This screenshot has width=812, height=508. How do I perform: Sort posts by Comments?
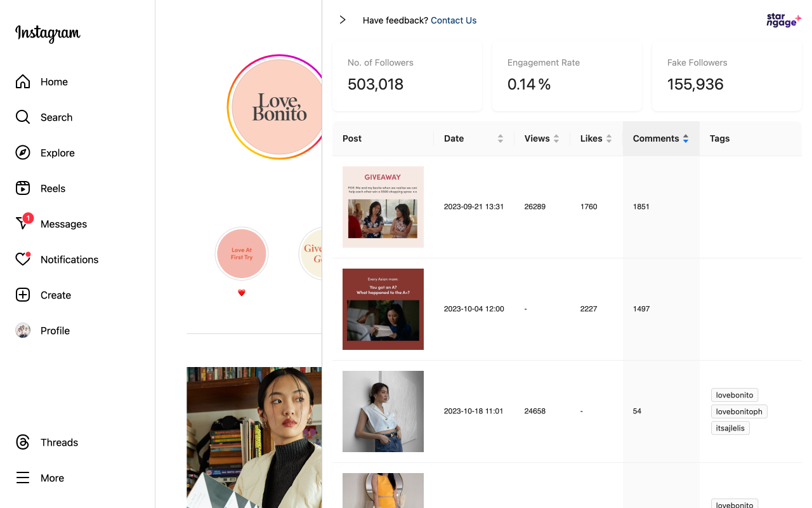(686, 138)
